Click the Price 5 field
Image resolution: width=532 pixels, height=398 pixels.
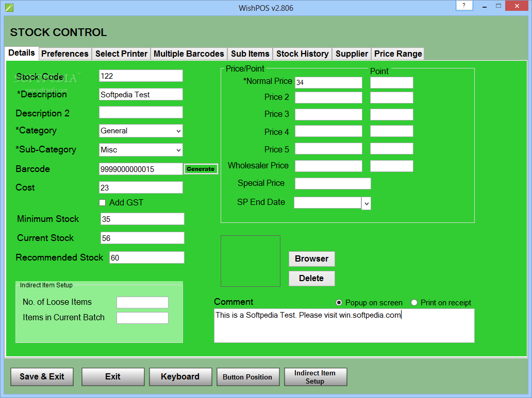click(x=328, y=148)
